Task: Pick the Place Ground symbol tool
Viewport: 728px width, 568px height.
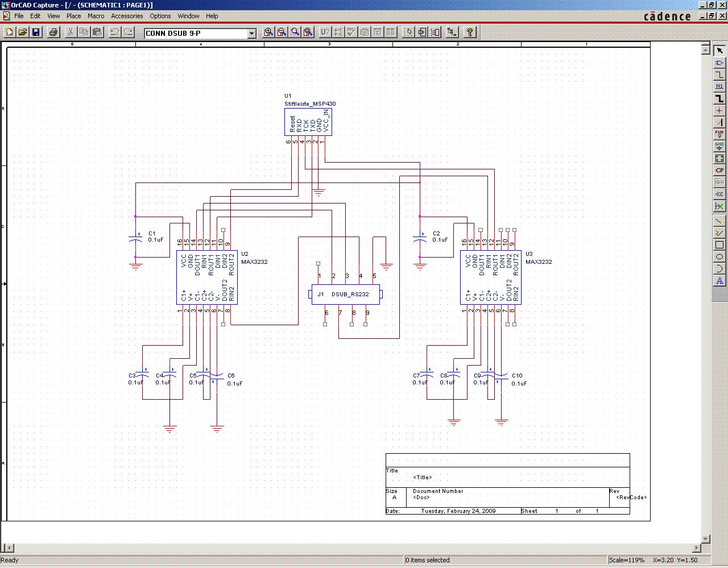Action: 719,146
